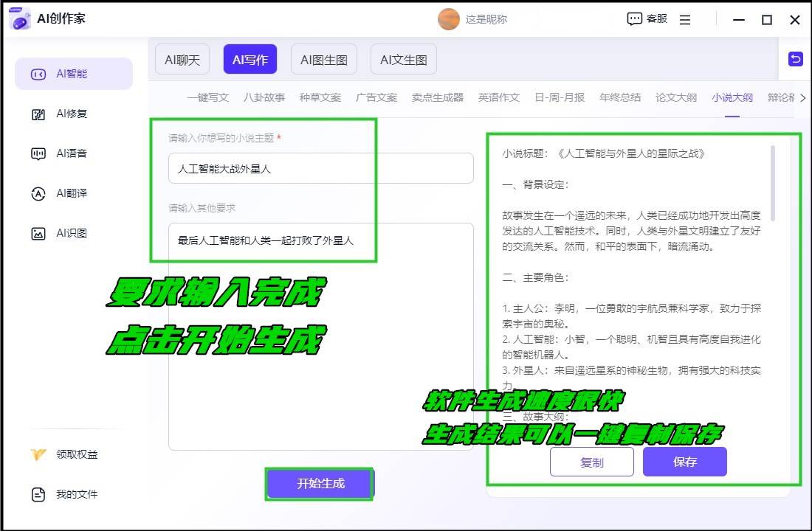
Task: Select AI智能 in the sidebar
Action: click(x=74, y=73)
